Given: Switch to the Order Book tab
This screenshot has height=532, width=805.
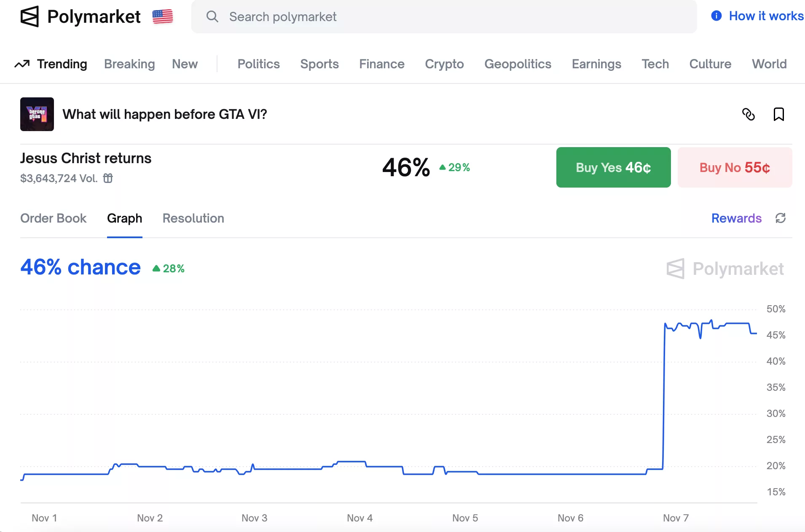Looking at the screenshot, I should tap(54, 218).
